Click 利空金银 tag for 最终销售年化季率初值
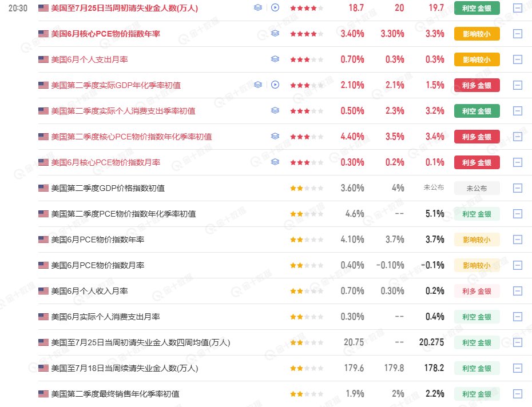This screenshot has width=532, height=407. click(x=477, y=394)
